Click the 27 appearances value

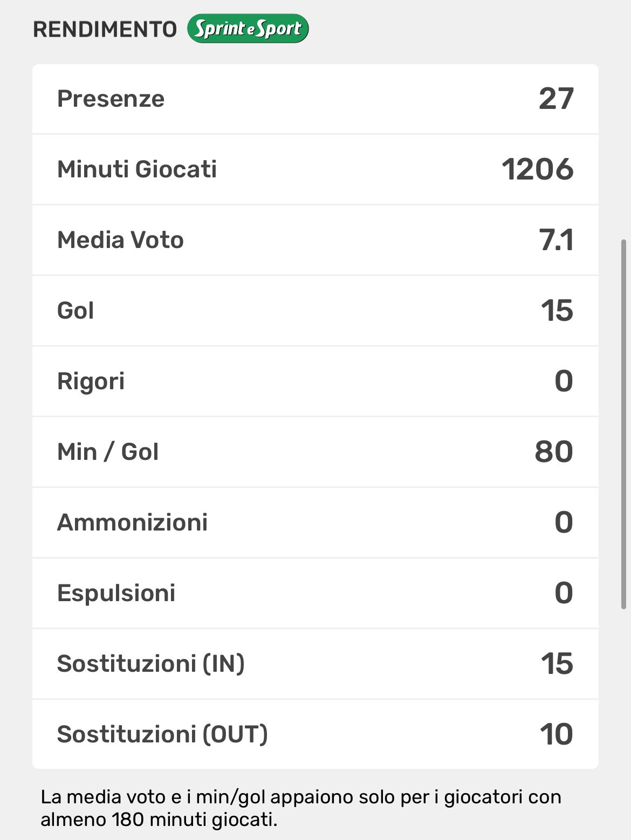coord(556,99)
